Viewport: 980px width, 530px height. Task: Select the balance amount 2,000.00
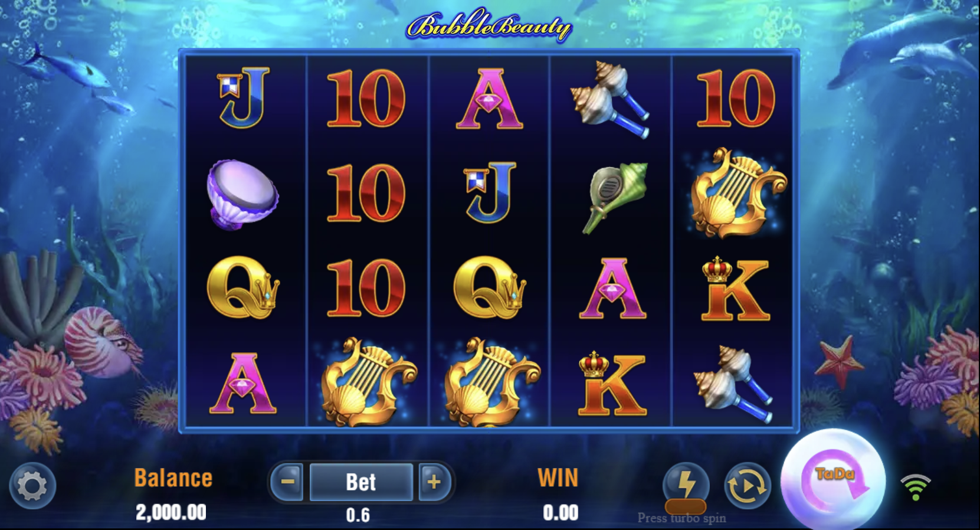(x=171, y=512)
